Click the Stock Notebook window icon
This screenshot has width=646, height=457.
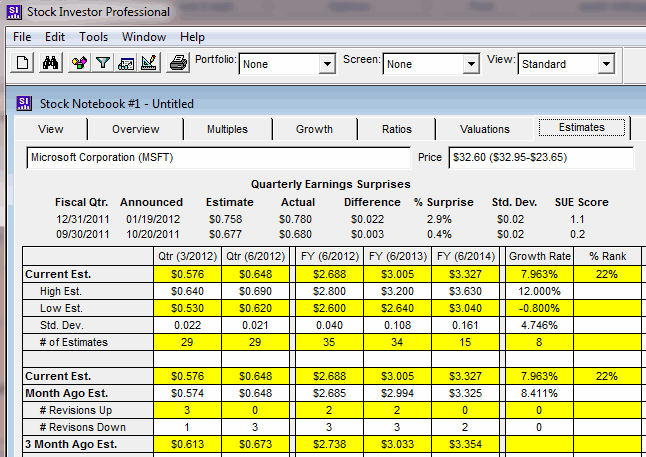pos(25,103)
